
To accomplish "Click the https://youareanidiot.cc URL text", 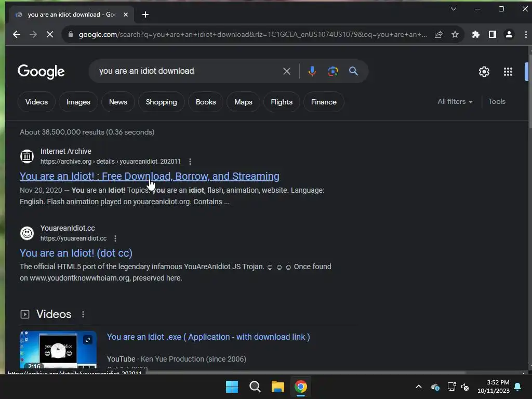I will point(73,238).
